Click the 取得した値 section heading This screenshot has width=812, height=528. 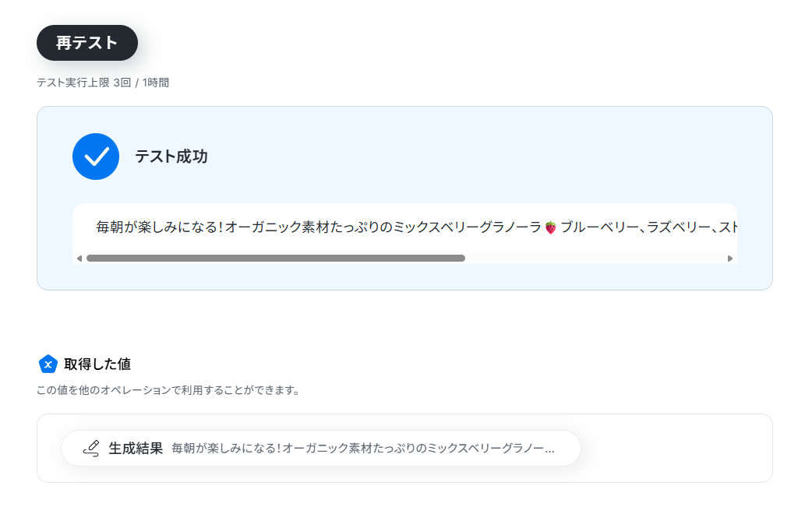point(97,364)
